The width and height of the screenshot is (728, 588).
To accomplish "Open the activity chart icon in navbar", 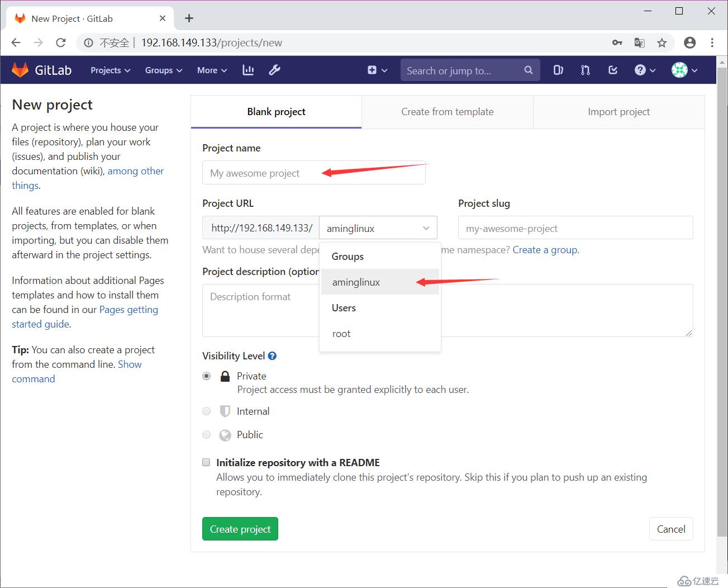I will pos(248,70).
